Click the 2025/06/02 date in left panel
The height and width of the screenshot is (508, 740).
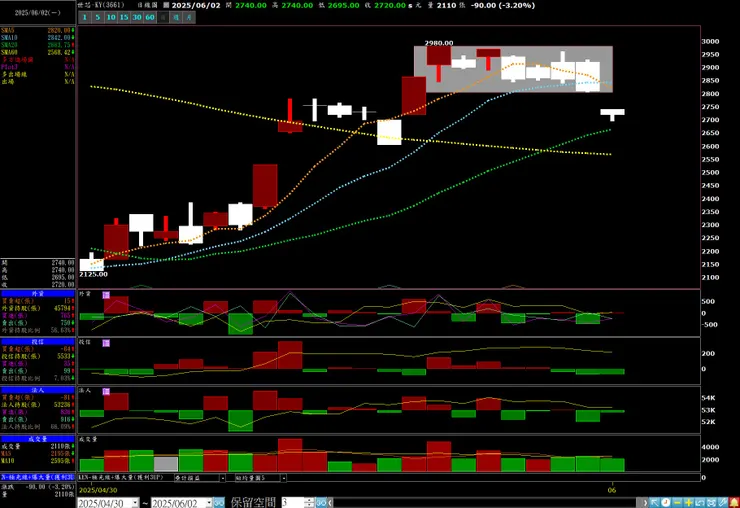(37, 13)
